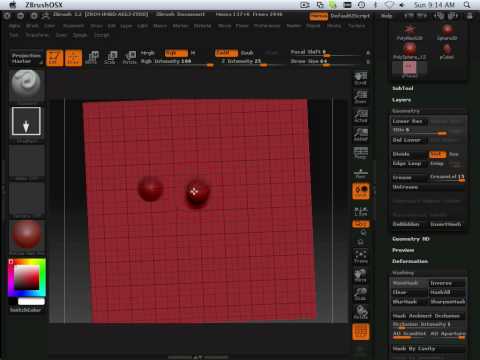The image size is (480, 360).
Task: Toggle the Persp perspective icon
Action: [x=361, y=153]
